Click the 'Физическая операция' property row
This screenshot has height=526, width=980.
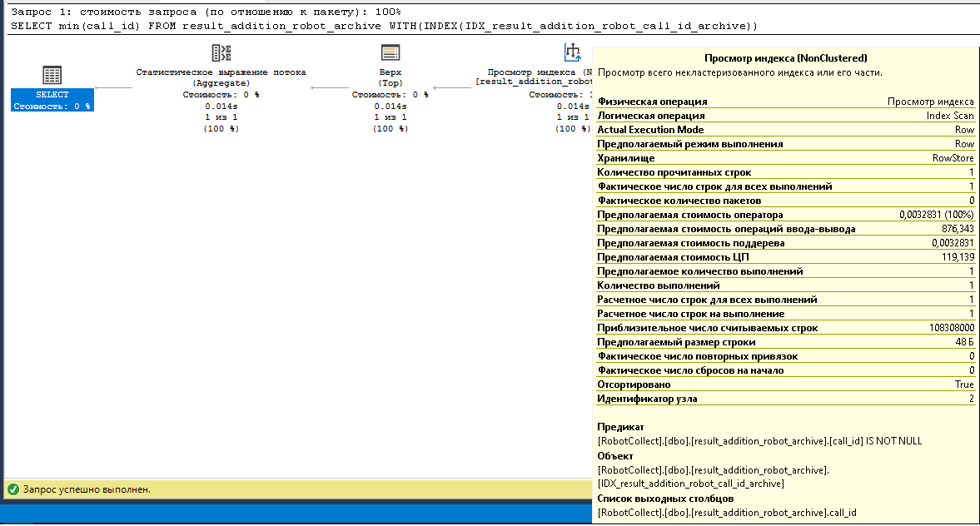tap(785, 102)
